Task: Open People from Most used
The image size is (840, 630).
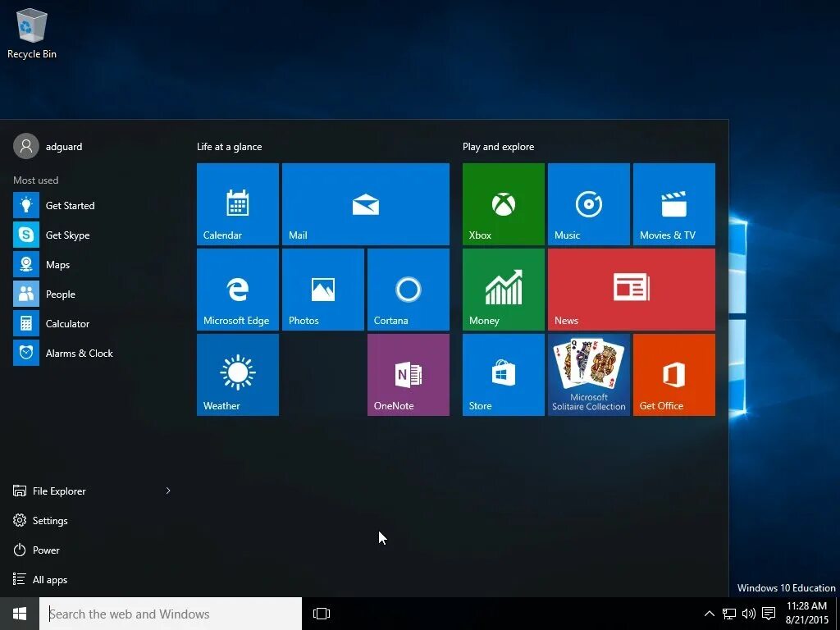Action: [x=91, y=294]
